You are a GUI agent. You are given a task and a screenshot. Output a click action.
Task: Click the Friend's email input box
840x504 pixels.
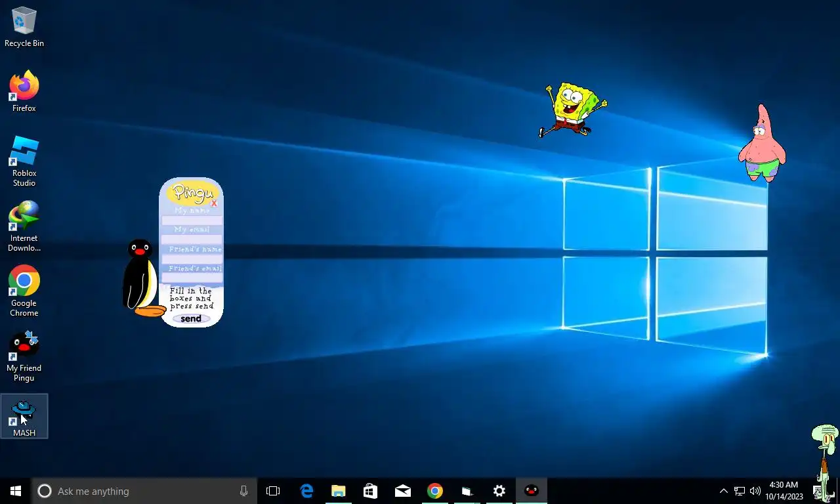(192, 278)
